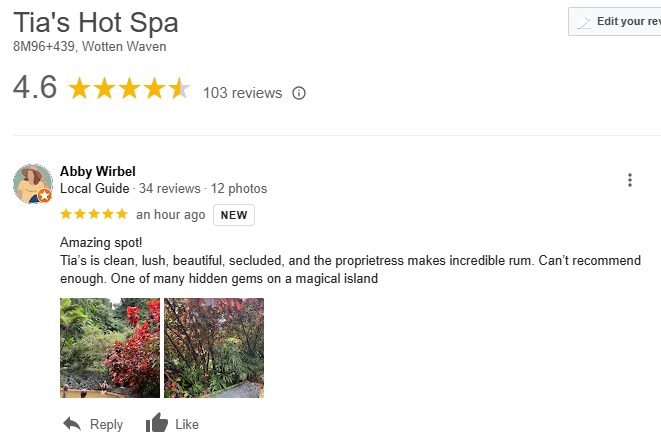Click the 34 reviews · 12 photos text

tap(203, 188)
